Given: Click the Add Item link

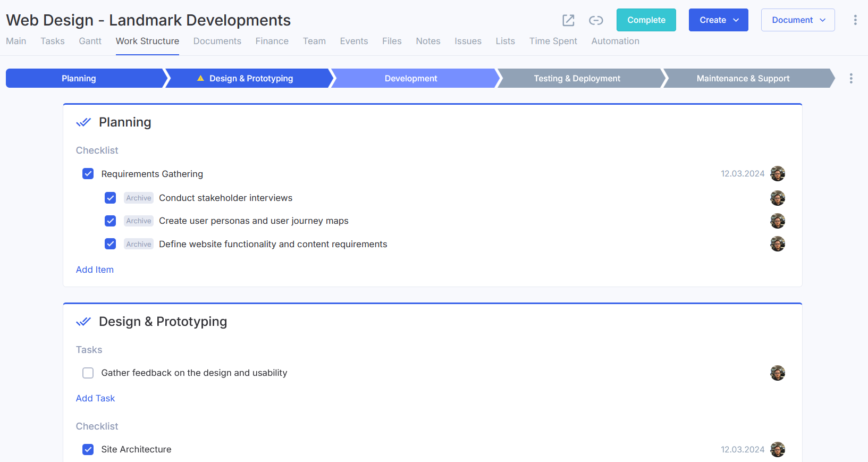Looking at the screenshot, I should tap(95, 270).
